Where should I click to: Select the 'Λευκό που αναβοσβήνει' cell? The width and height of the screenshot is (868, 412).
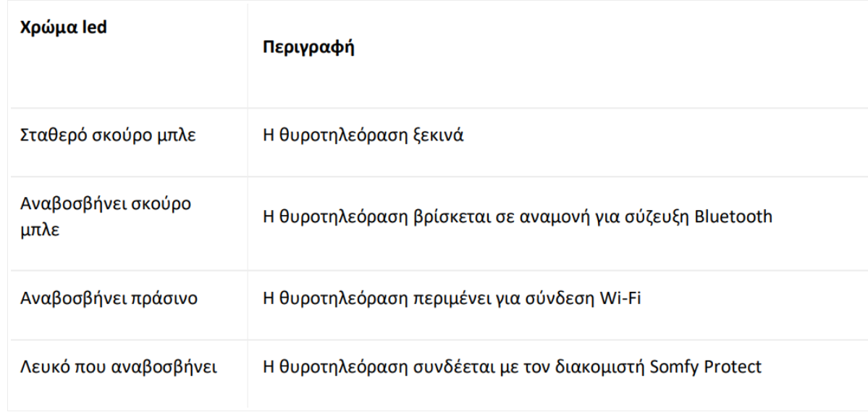[119, 366]
